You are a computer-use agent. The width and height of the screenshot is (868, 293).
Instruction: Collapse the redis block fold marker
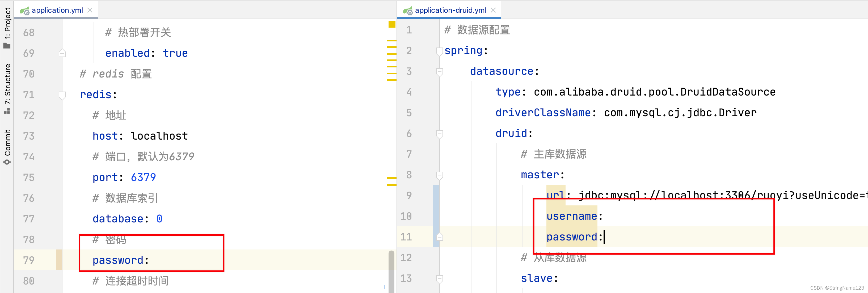tap(62, 95)
